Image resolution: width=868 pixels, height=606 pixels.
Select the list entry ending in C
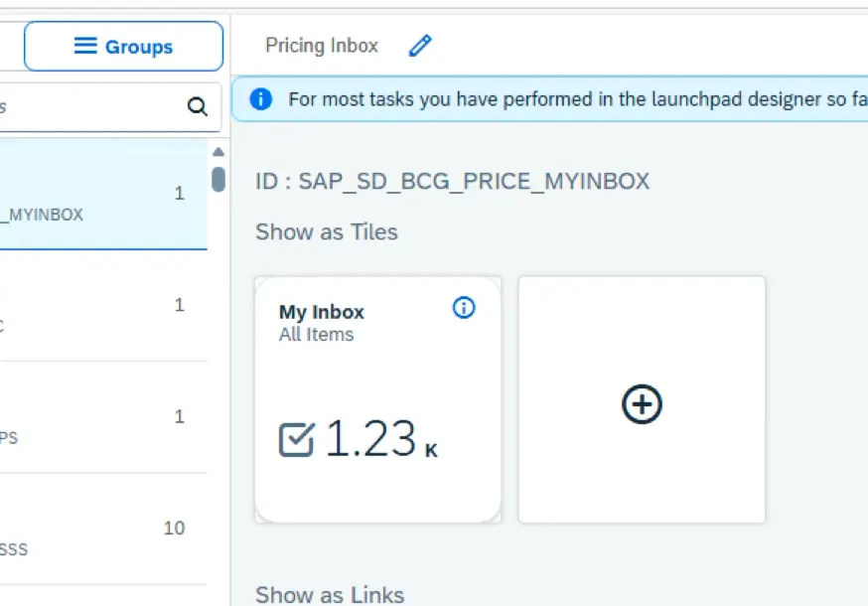click(99, 306)
